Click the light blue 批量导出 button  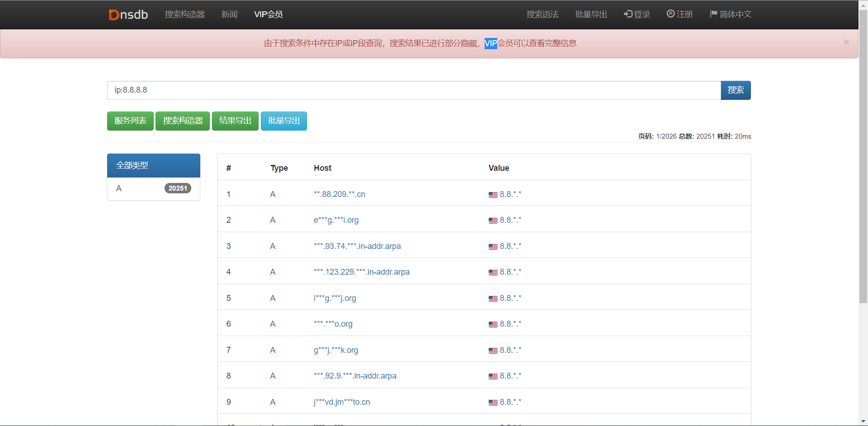pos(284,121)
